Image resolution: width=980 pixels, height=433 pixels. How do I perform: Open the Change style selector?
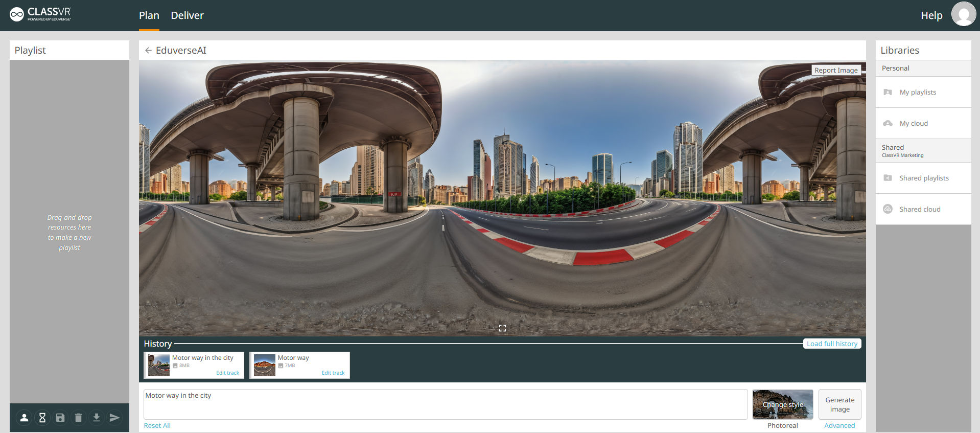point(783,404)
